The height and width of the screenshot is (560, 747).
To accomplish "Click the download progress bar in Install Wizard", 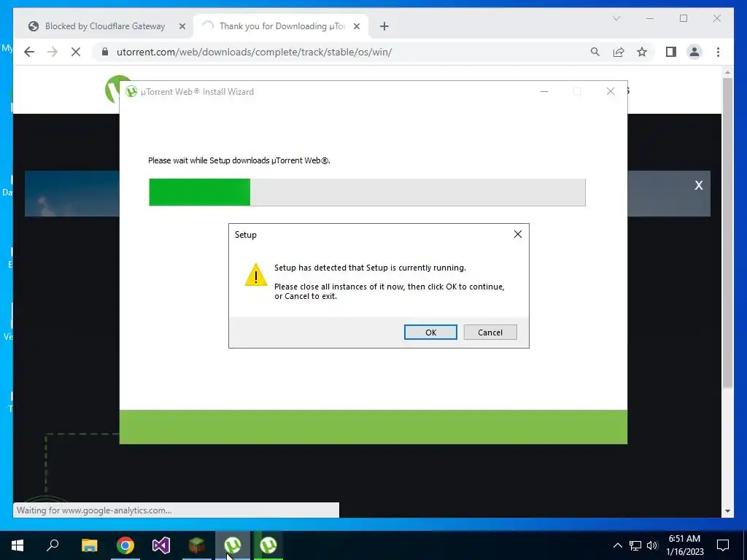I will pyautogui.click(x=367, y=192).
